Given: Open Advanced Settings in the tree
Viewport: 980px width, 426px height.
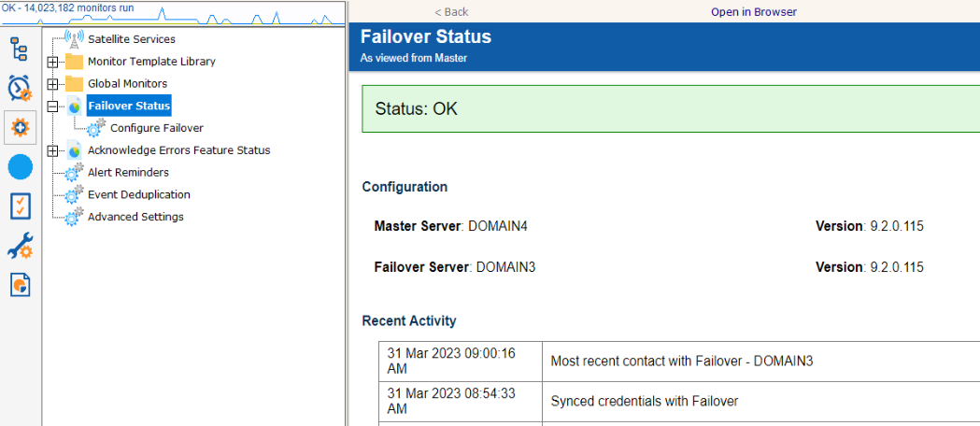Looking at the screenshot, I should tap(135, 217).
